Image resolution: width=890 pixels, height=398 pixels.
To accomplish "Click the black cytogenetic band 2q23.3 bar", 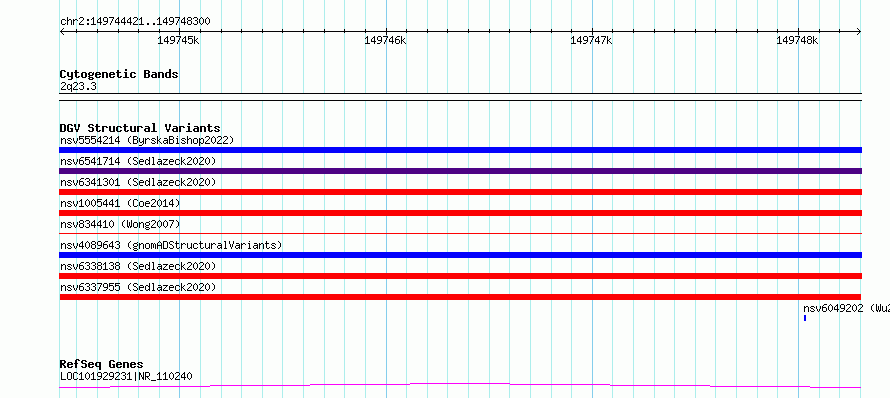I will coord(460,97).
